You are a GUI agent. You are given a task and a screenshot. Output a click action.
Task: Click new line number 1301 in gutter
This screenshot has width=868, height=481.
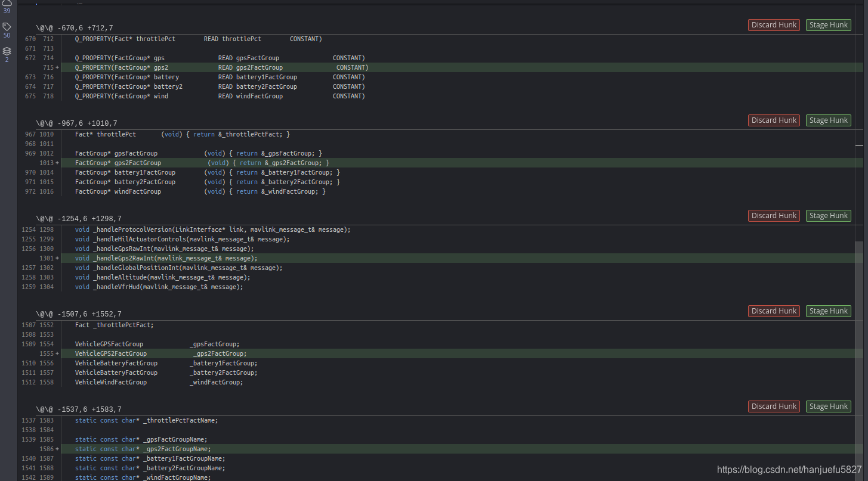click(x=47, y=258)
